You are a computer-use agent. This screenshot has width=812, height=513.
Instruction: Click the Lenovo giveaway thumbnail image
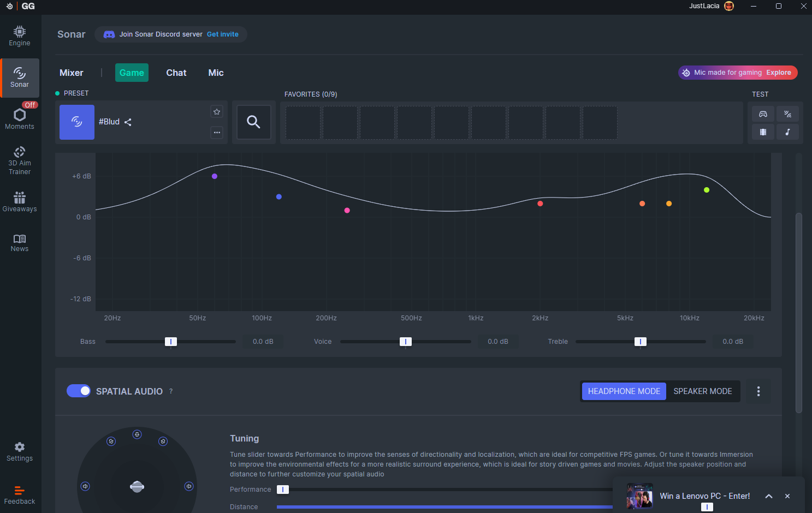tap(640, 496)
